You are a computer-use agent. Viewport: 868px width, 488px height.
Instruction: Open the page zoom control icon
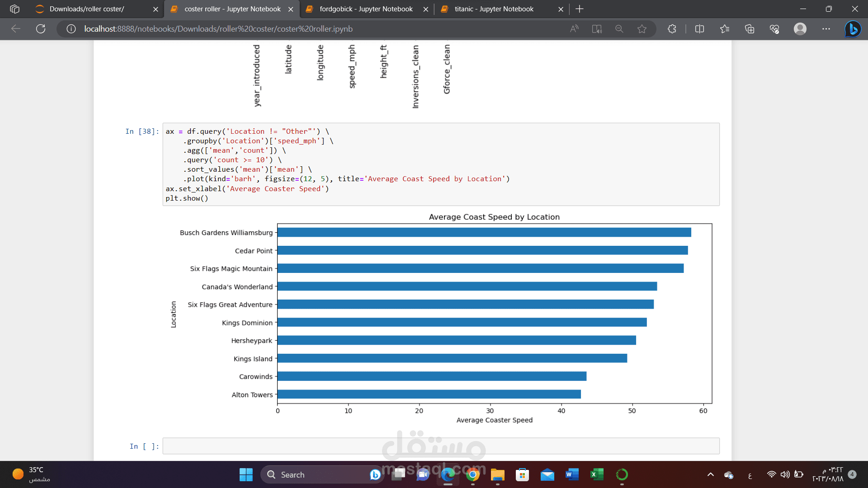619,29
